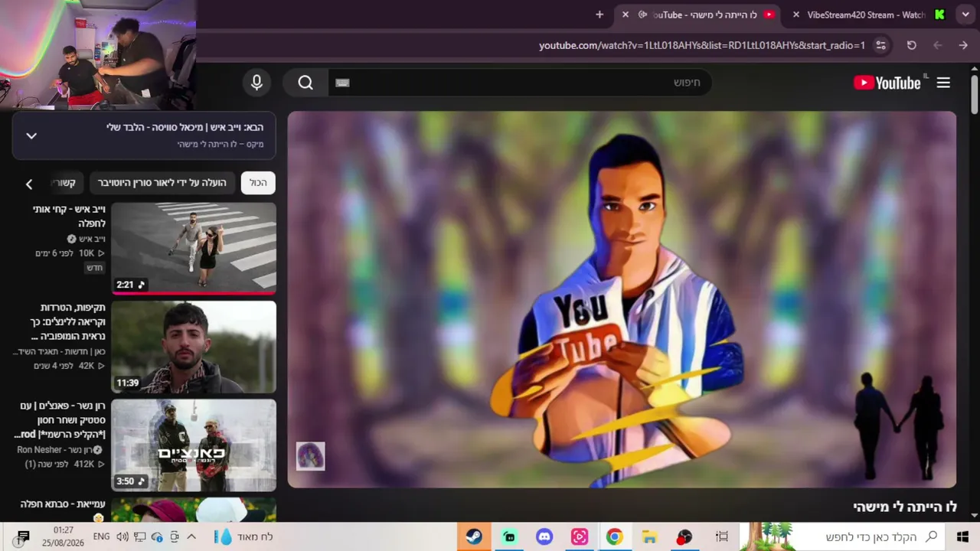
Task: Open the volume control in the tray
Action: 122,536
